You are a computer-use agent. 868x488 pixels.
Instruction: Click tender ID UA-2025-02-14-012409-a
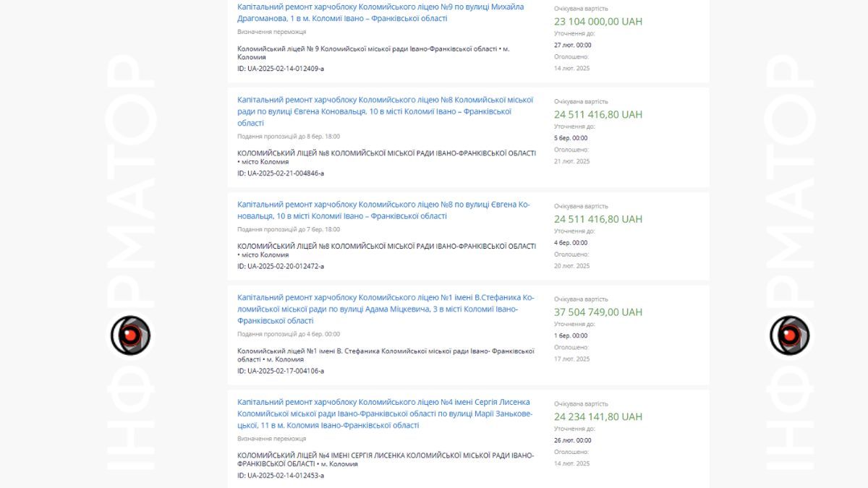[x=281, y=69]
